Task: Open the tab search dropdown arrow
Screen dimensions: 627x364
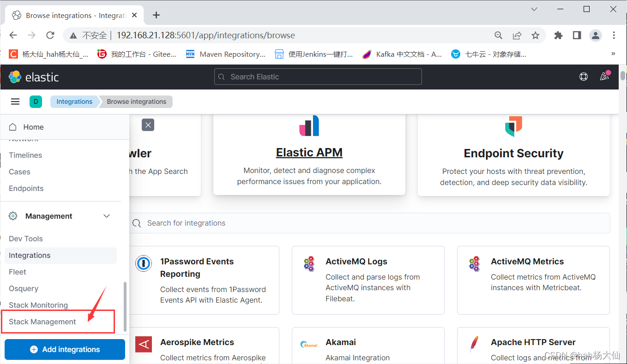Action: point(534,9)
